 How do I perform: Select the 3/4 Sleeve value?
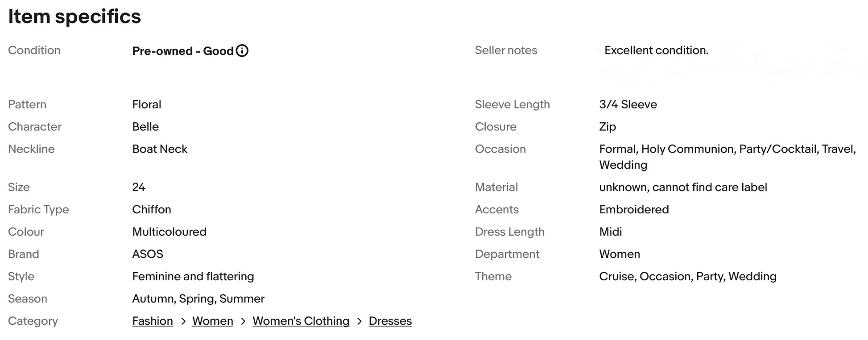coord(628,104)
